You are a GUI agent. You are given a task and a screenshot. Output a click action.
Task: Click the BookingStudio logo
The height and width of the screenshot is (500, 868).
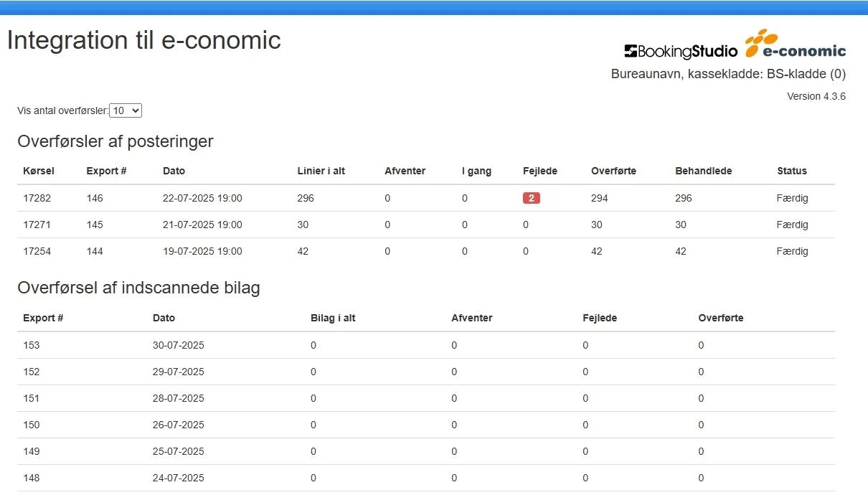click(680, 51)
